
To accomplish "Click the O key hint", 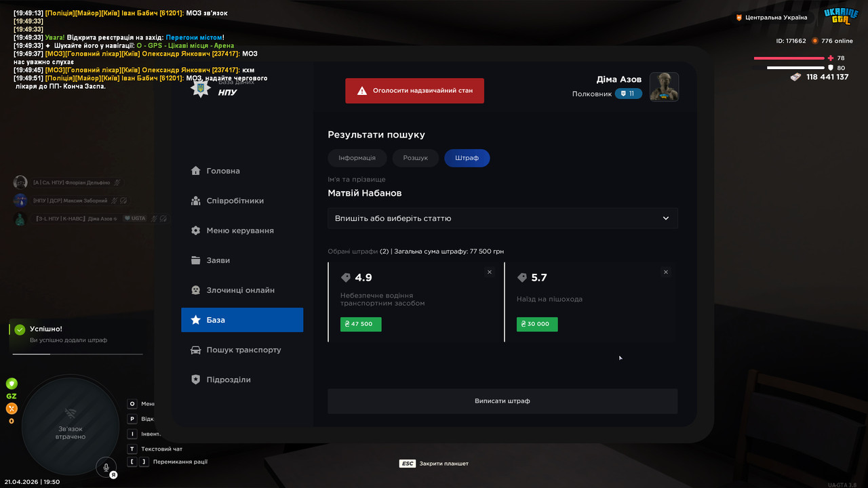I will point(132,404).
